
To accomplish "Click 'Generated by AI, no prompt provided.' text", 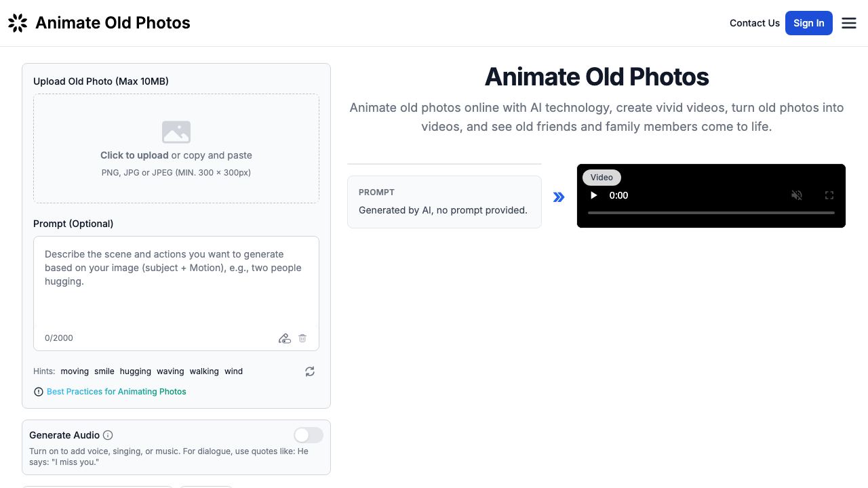I will 443,210.
